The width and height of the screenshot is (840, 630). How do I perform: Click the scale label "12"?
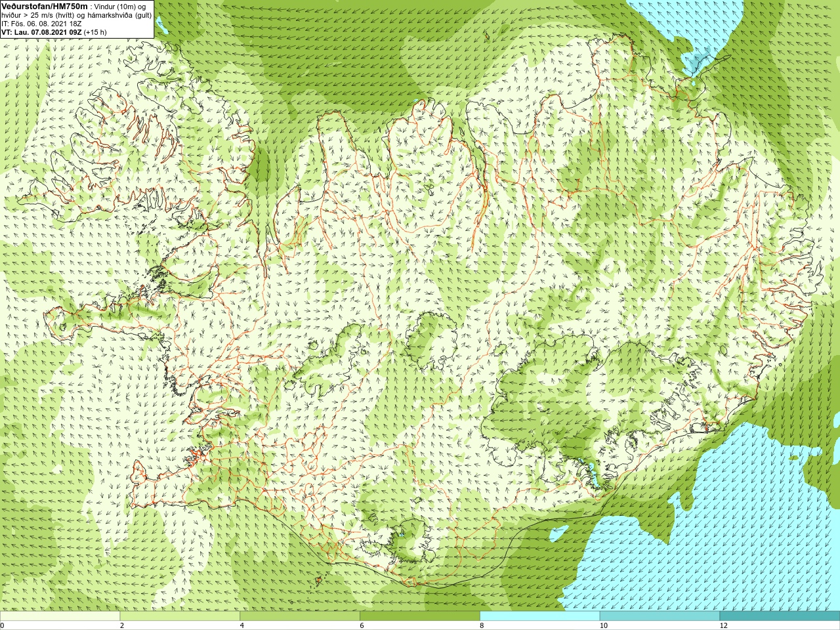pyautogui.click(x=724, y=625)
